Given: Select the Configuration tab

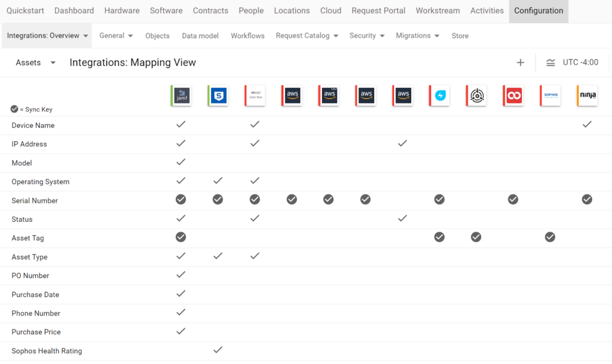Looking at the screenshot, I should coord(538,11).
